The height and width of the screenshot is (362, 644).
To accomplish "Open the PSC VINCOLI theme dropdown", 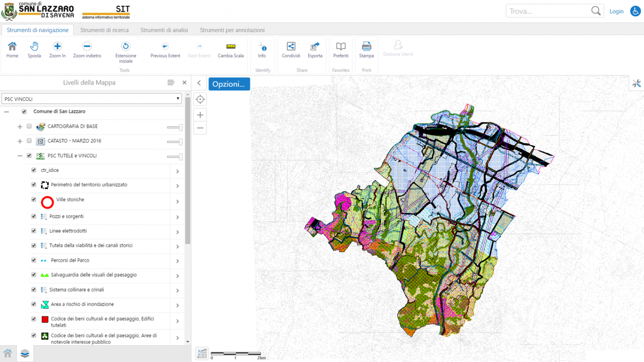I will tap(92, 99).
